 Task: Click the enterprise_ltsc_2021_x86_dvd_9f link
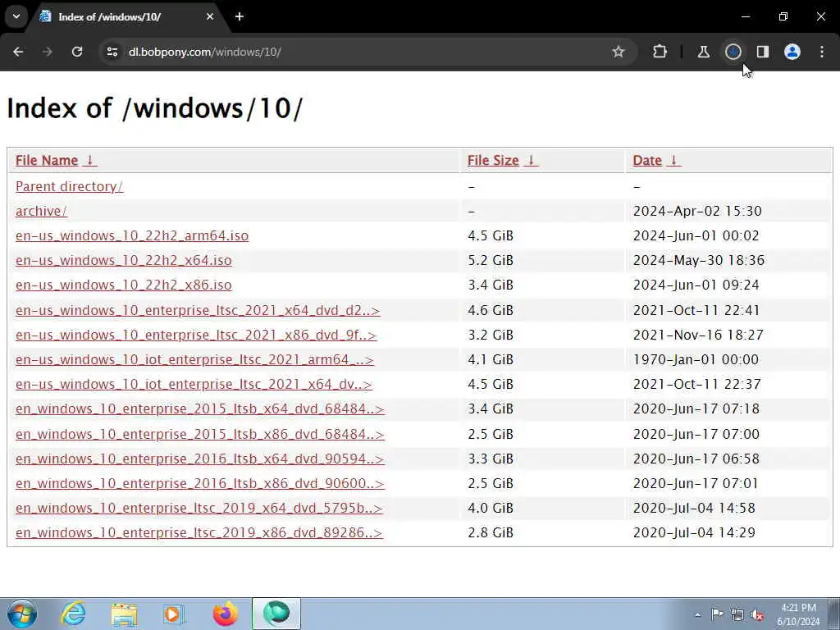196,335
